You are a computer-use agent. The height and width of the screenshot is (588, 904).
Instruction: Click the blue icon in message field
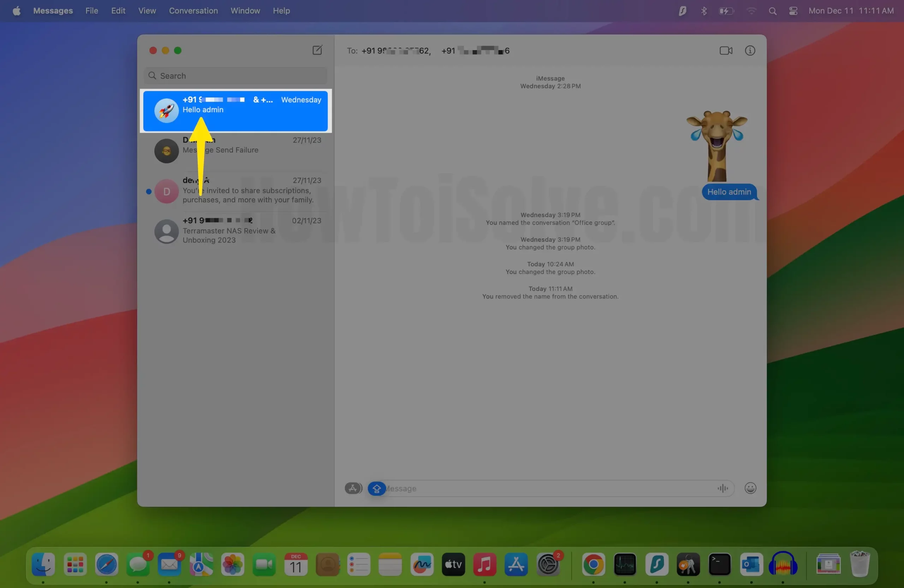[376, 488]
